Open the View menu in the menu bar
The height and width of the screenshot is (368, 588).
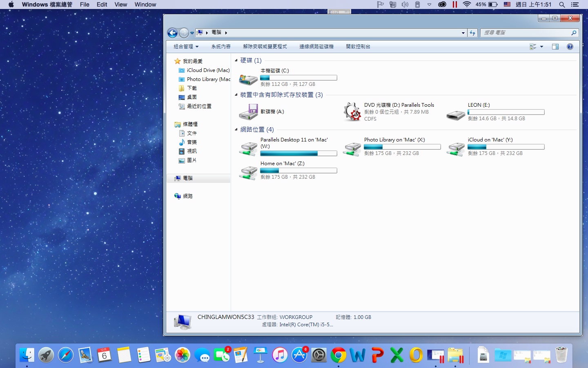[121, 4]
